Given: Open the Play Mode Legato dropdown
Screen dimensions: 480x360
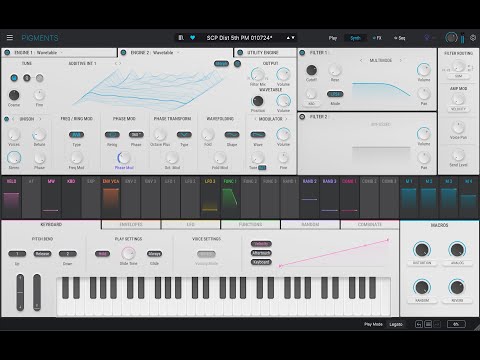Looking at the screenshot, I should click(x=396, y=324).
